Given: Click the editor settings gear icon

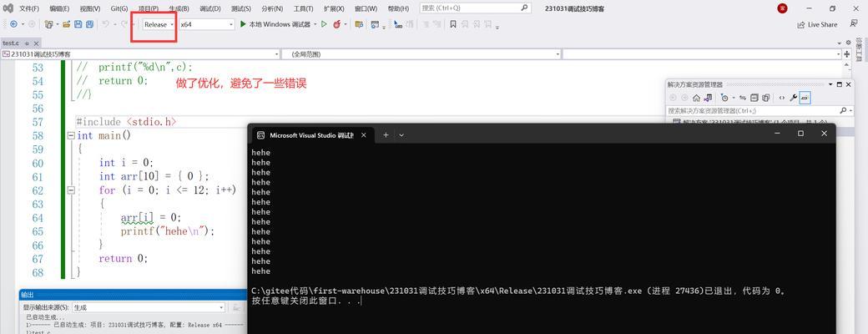Looking at the screenshot, I should pyautogui.click(x=848, y=43).
